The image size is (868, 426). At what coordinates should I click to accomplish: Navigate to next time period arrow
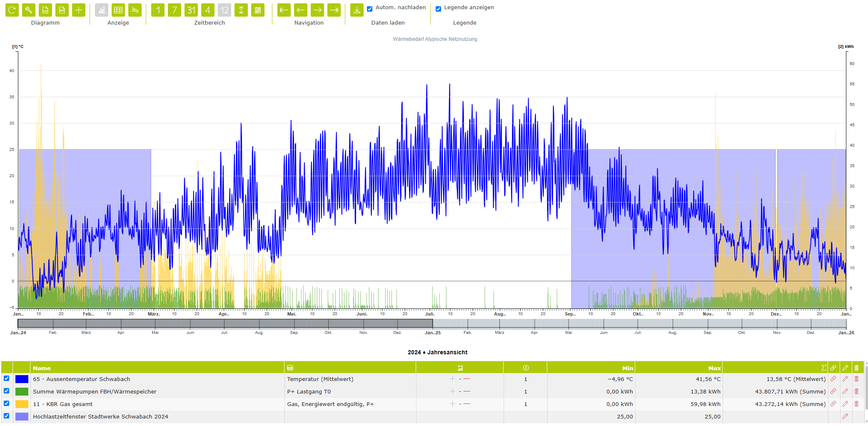point(317,10)
